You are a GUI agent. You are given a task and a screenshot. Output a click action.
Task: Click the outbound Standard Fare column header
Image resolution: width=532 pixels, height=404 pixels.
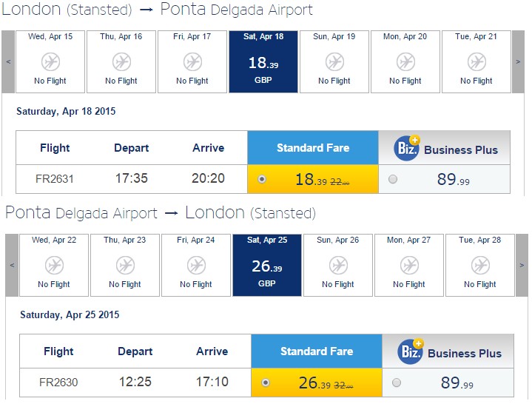[313, 148]
